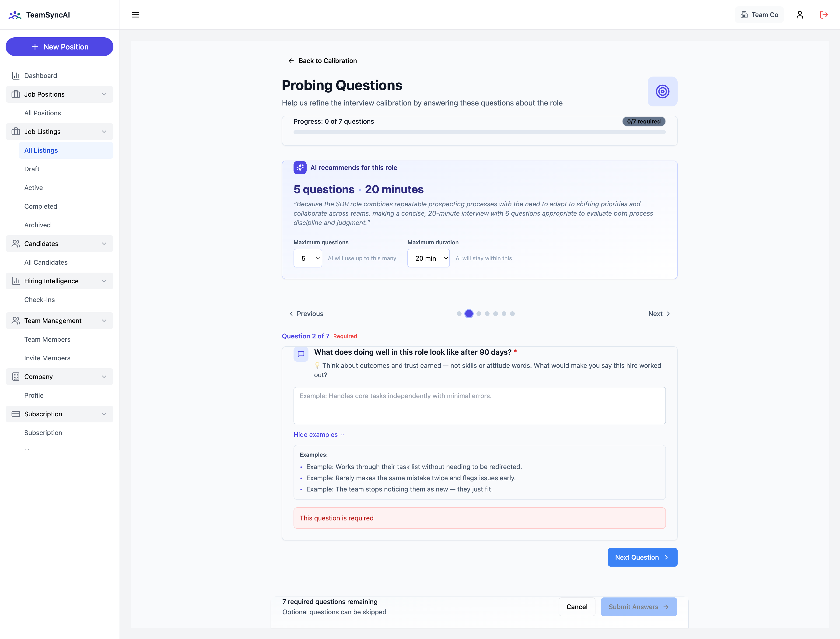
Task: Open the Maximum questions dropdown
Action: (308, 258)
